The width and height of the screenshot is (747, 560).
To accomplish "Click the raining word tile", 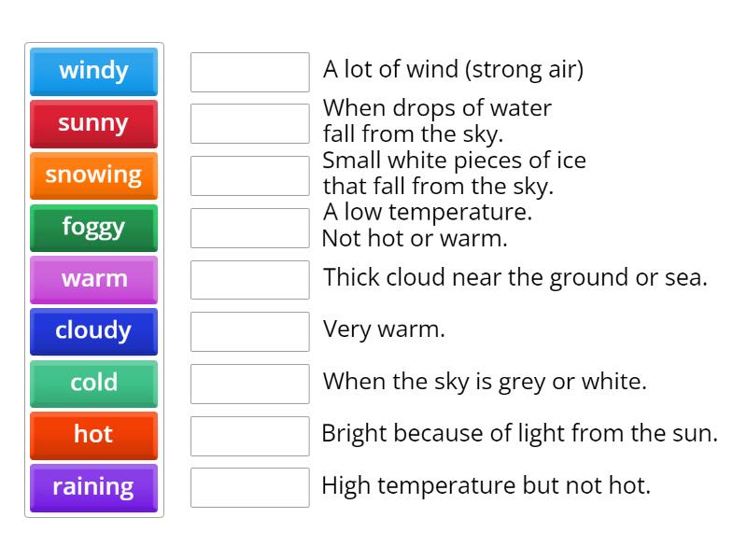I will 93,487.
